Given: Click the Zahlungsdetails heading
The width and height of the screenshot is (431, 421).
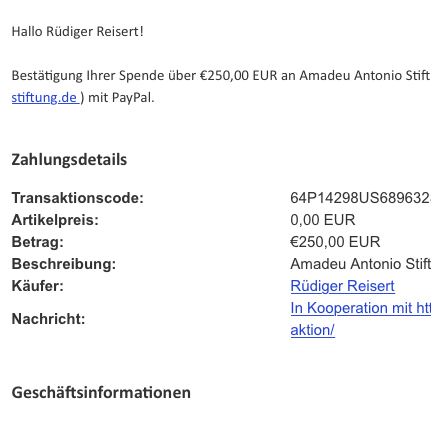Looking at the screenshot, I should (x=69, y=160).
